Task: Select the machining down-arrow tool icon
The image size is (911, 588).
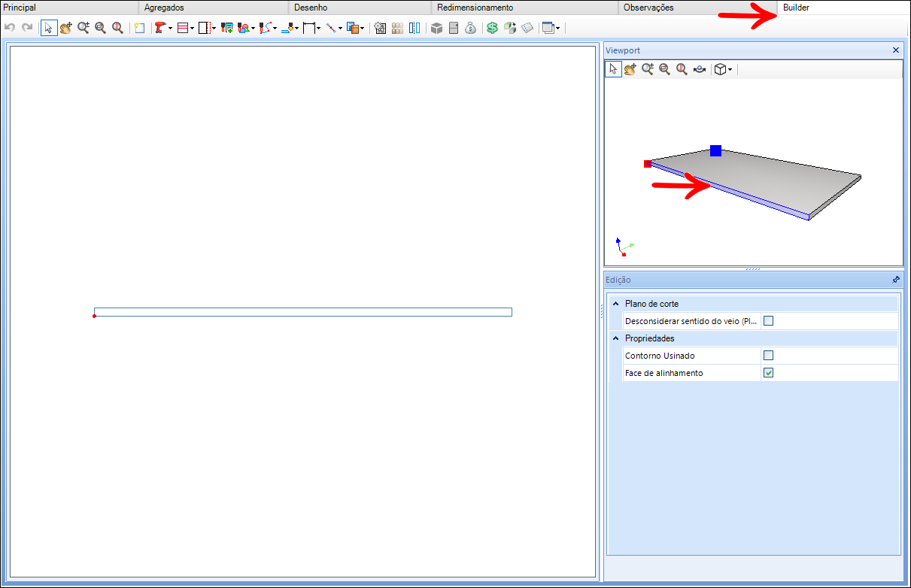Action: tap(287, 28)
